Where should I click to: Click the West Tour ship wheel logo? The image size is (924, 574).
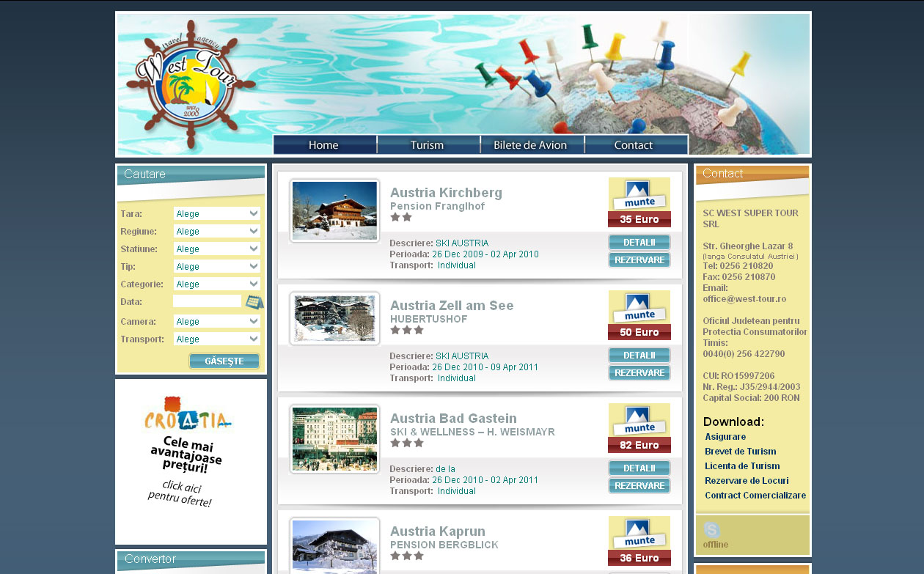[191, 84]
